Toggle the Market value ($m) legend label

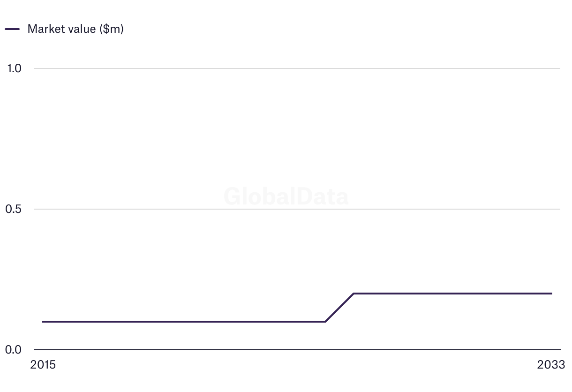(x=75, y=29)
